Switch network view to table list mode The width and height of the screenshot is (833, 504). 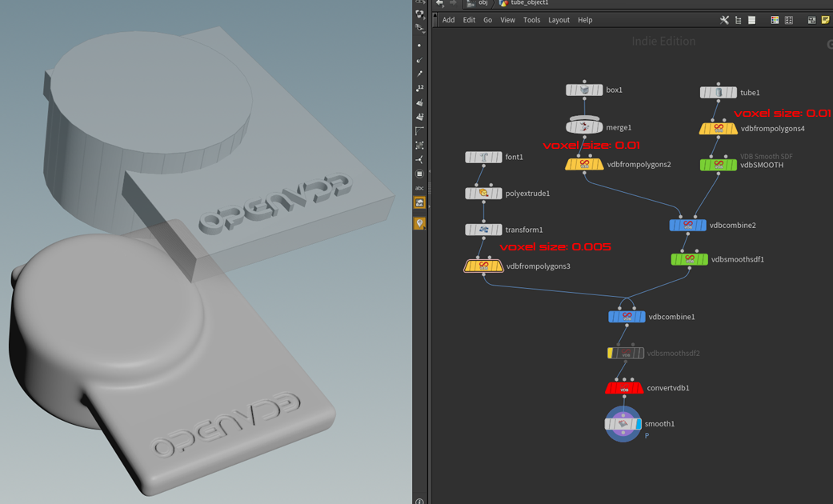point(751,20)
